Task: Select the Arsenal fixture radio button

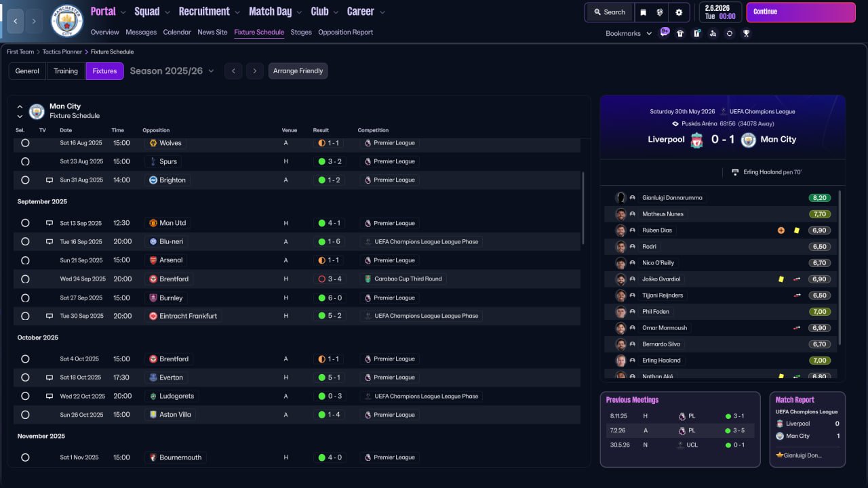Action: 25,260
